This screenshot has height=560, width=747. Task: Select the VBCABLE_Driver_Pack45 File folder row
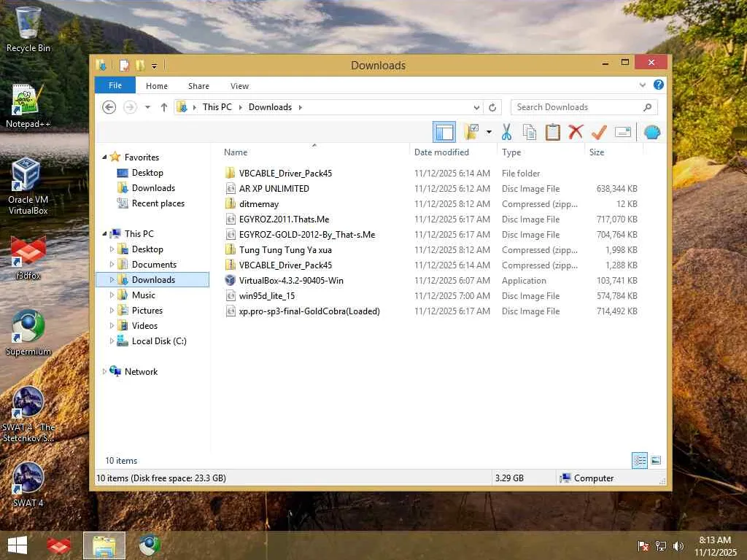point(431,174)
